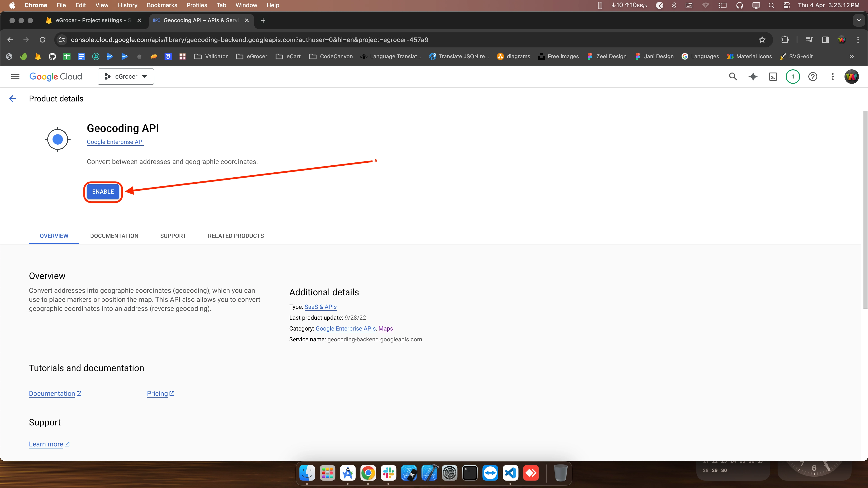The image size is (868, 488).
Task: Show hidden bookmarks with the double chevron
Action: [x=851, y=56]
